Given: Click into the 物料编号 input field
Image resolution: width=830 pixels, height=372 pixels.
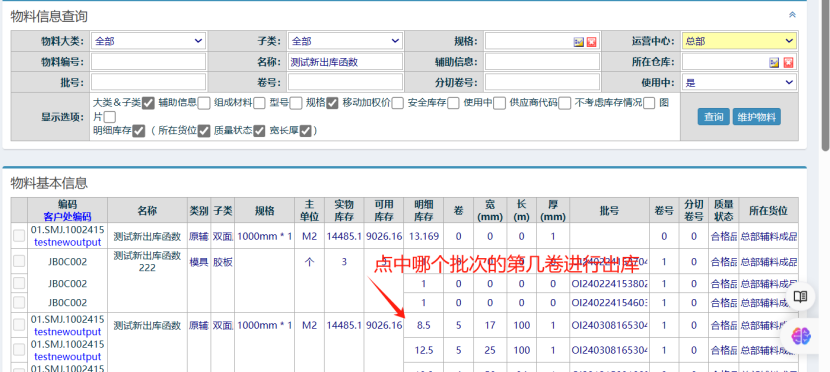Looking at the screenshot, I should click(148, 61).
